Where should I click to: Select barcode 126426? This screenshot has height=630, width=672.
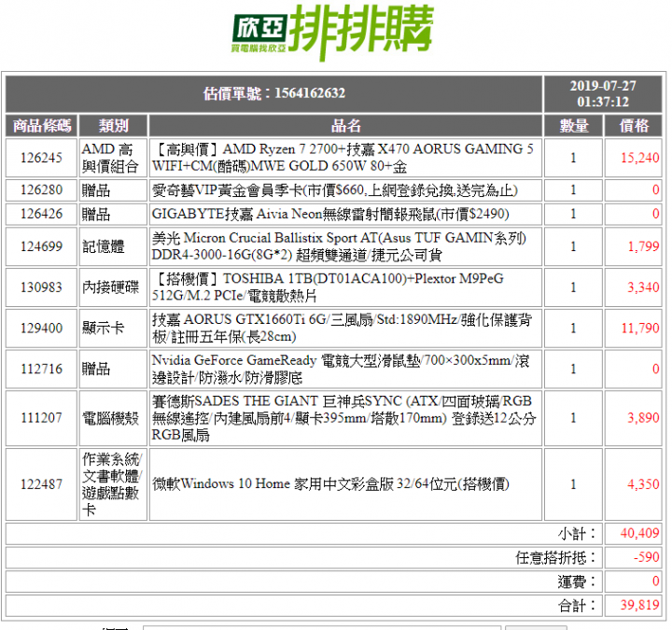(x=42, y=214)
